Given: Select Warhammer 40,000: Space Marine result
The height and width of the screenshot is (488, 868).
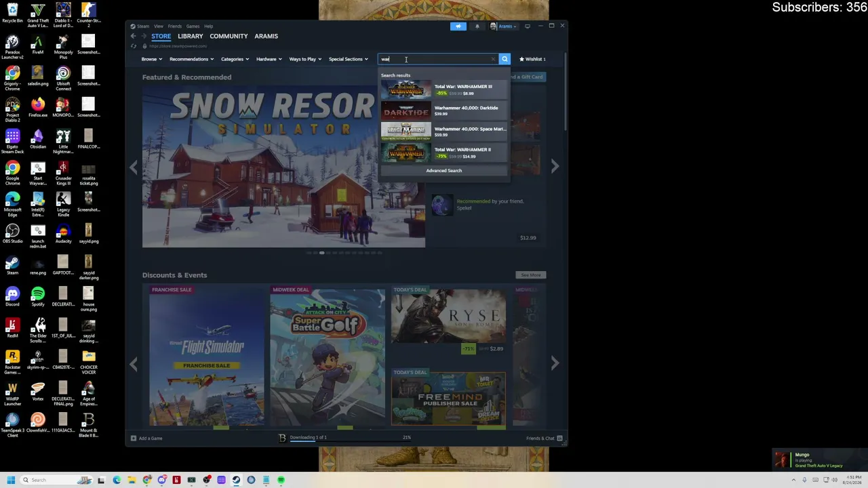Looking at the screenshot, I should click(443, 131).
